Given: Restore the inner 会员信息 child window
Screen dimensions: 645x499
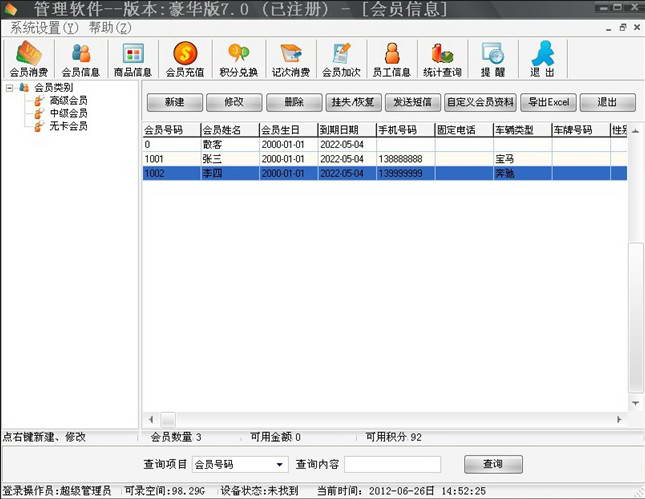Looking at the screenshot, I should pyautogui.click(x=623, y=28).
